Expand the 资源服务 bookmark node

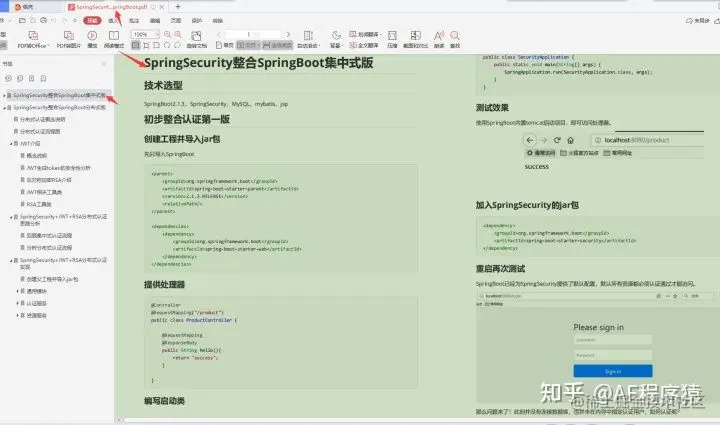point(17,316)
